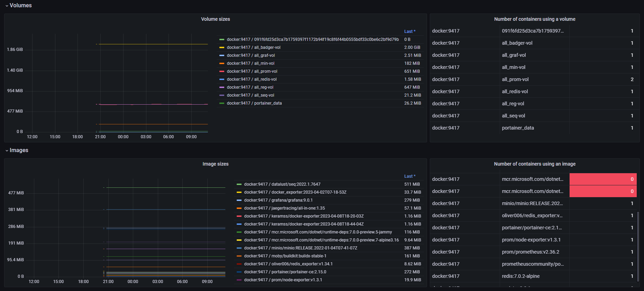Screen dimensions: 644x291
Task: Open 'Number of containers using a volume' title
Action: pos(535,19)
